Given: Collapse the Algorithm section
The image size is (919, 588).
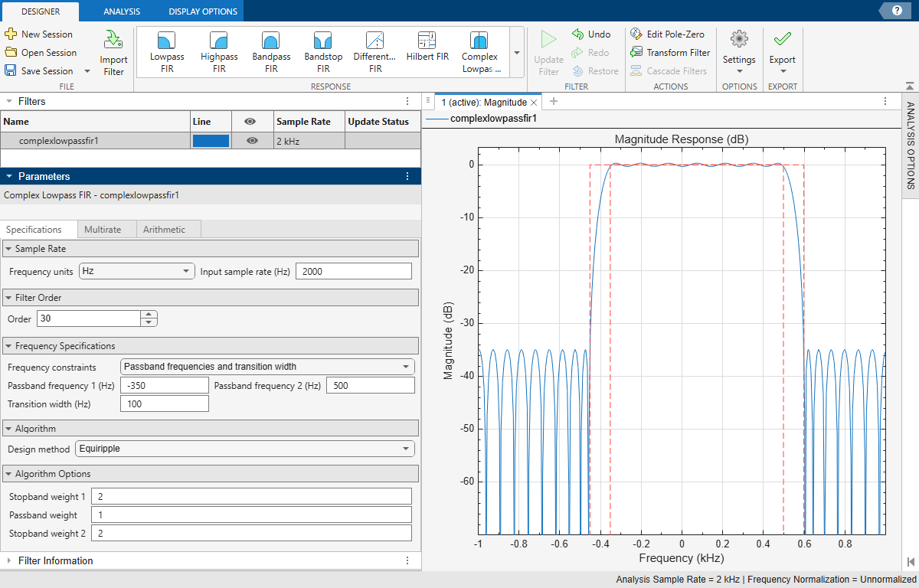Looking at the screenshot, I should 8,428.
